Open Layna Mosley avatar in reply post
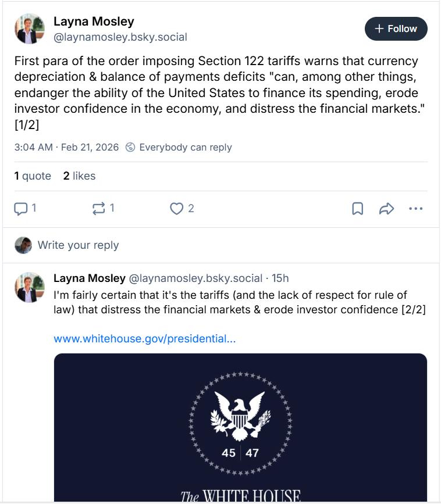This screenshot has width=441, height=504. click(30, 287)
